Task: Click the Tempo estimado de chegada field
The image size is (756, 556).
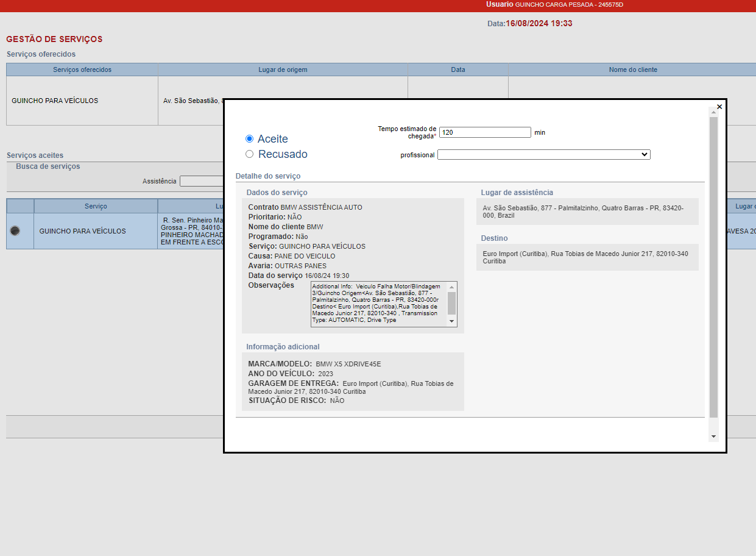Action: [485, 132]
